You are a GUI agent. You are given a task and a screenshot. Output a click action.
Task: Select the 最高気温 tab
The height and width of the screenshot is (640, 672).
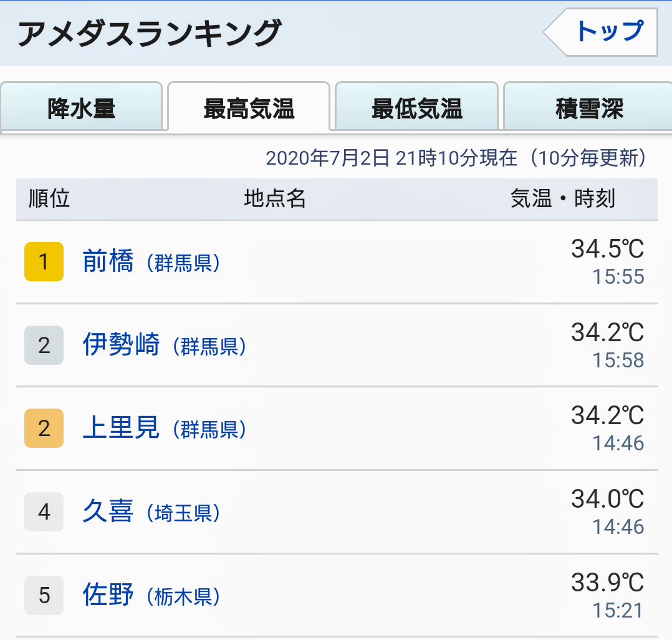(249, 107)
